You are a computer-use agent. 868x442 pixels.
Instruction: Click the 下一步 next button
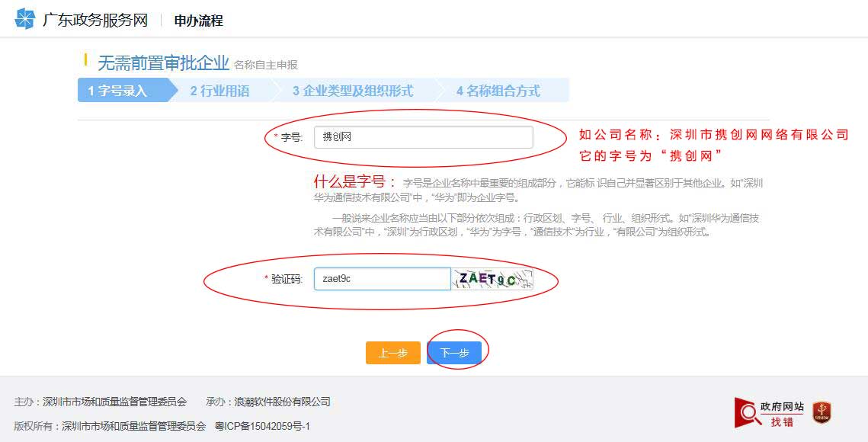[x=455, y=352]
